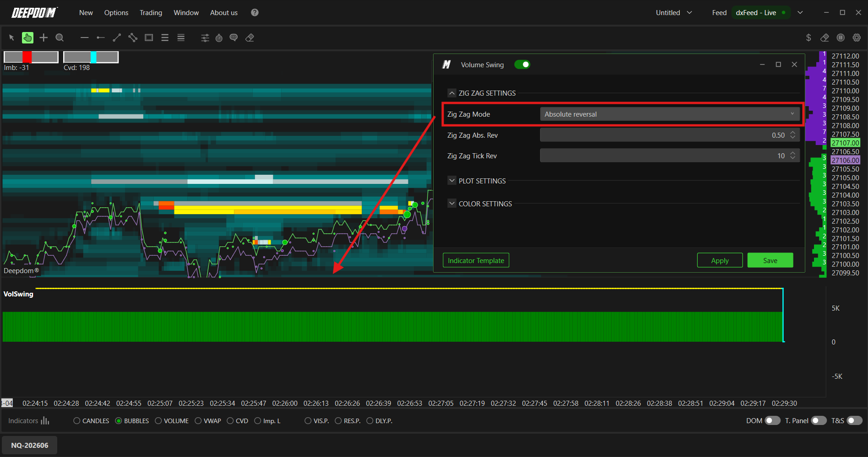This screenshot has height=457, width=868.
Task: Open the Indicator Template button
Action: pyautogui.click(x=476, y=260)
